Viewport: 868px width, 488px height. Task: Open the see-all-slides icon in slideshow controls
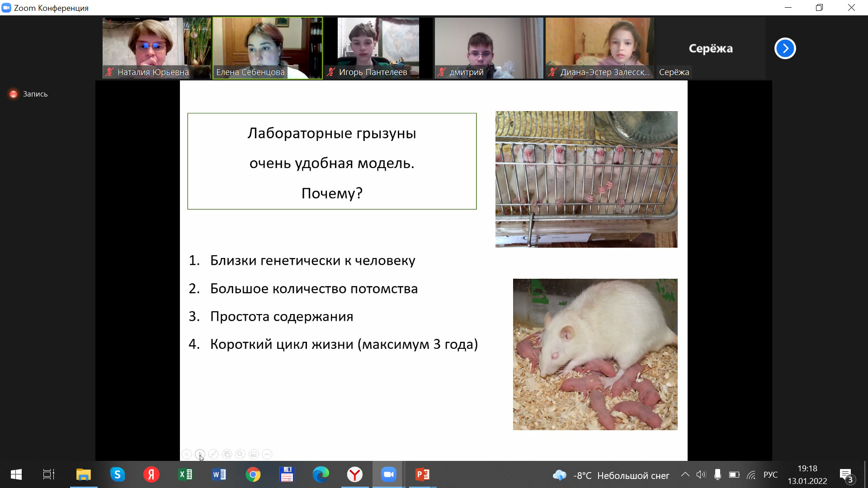point(227,454)
